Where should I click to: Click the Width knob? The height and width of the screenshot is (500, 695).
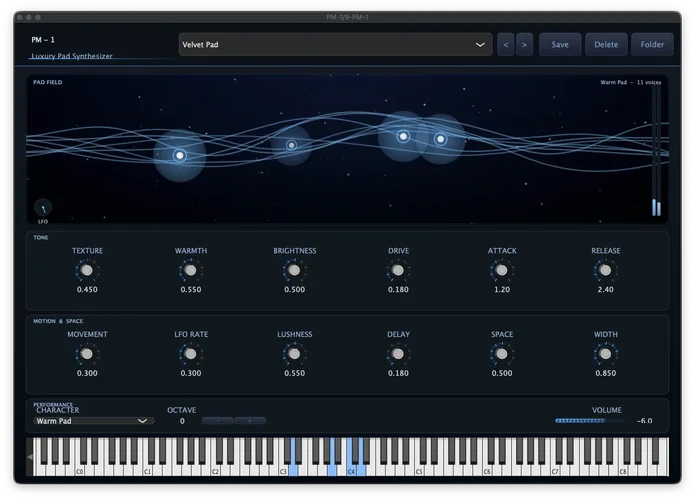(605, 354)
